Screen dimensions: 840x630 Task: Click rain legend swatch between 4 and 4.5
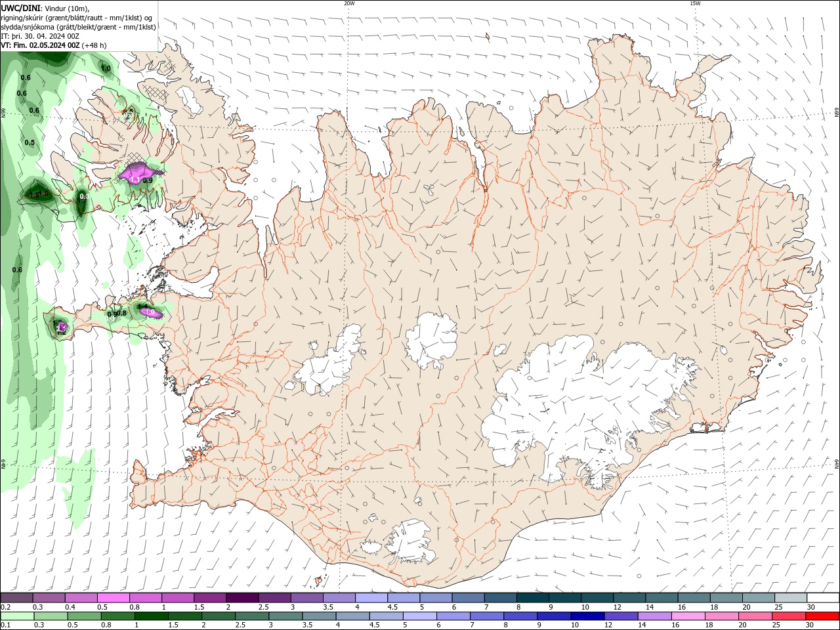click(x=352, y=616)
